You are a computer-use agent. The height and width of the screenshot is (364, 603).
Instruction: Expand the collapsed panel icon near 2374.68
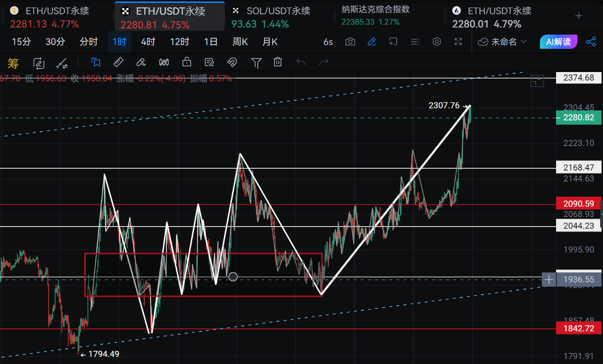pos(537,81)
